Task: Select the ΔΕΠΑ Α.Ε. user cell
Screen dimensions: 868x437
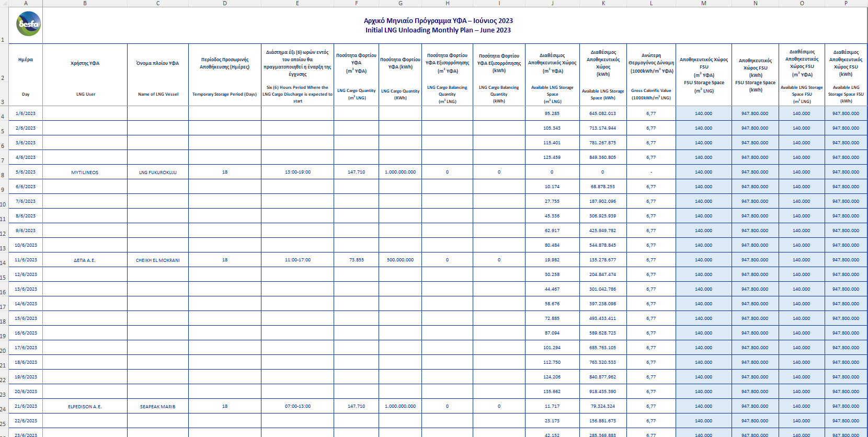Action: pyautogui.click(x=85, y=260)
